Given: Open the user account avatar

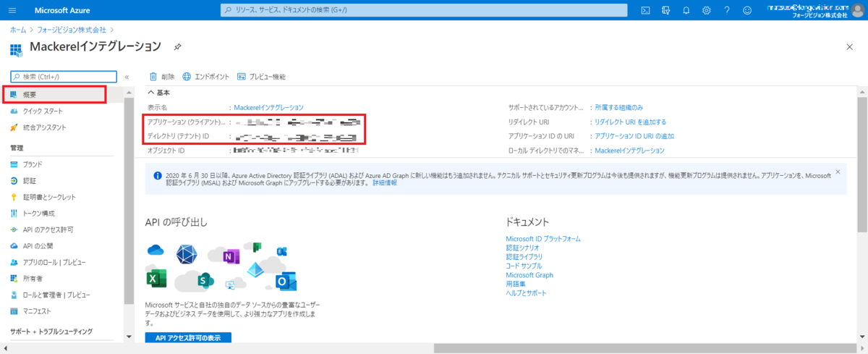Looking at the screenshot, I should (858, 10).
